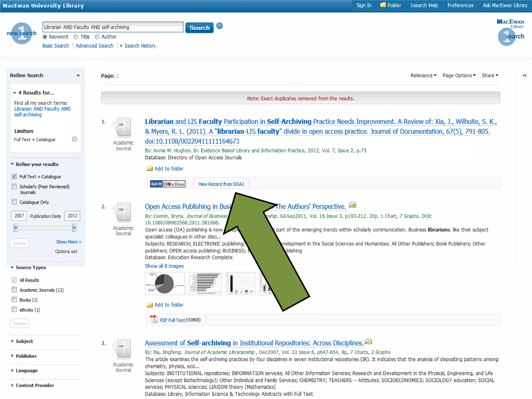Click the new search circular logo icon

(x=22, y=34)
